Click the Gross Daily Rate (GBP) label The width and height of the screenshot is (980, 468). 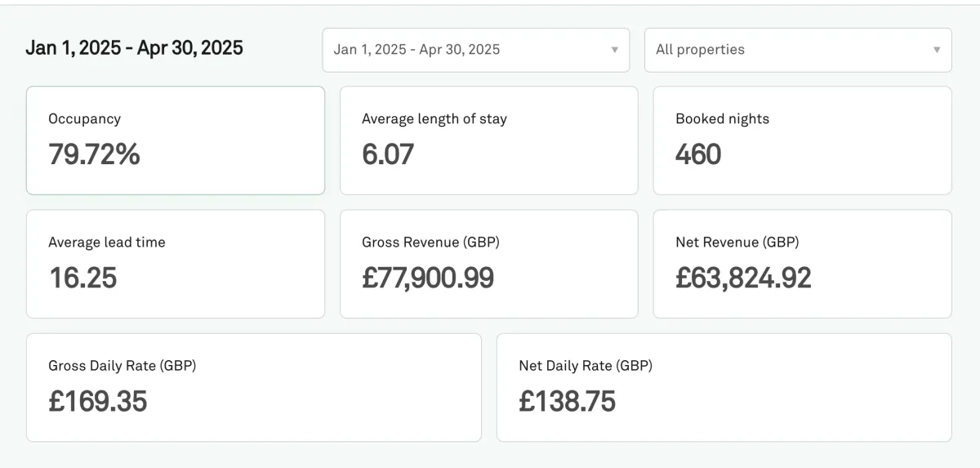pyautogui.click(x=122, y=366)
